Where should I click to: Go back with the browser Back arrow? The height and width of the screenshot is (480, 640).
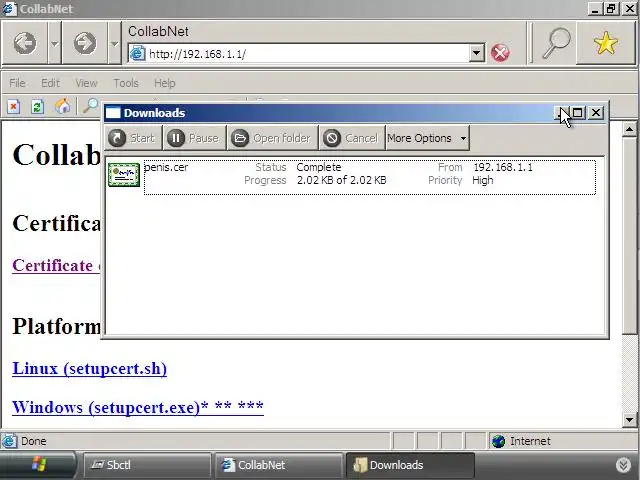(x=24, y=43)
